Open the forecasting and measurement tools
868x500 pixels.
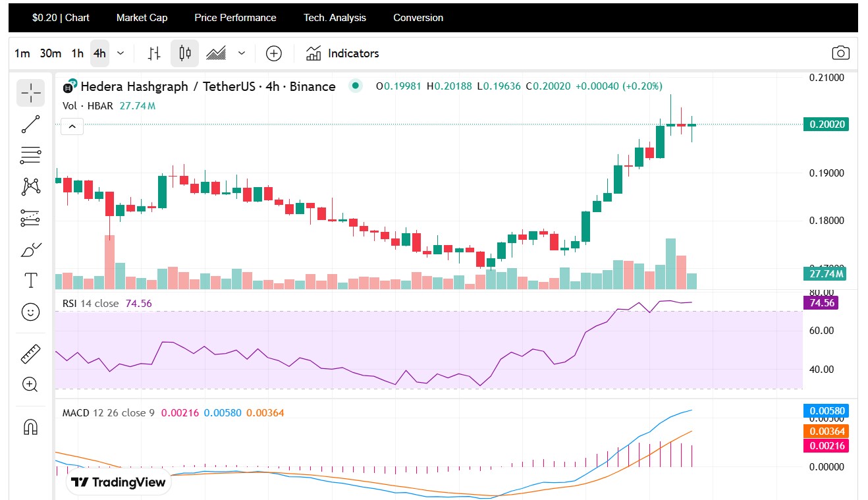pos(30,218)
